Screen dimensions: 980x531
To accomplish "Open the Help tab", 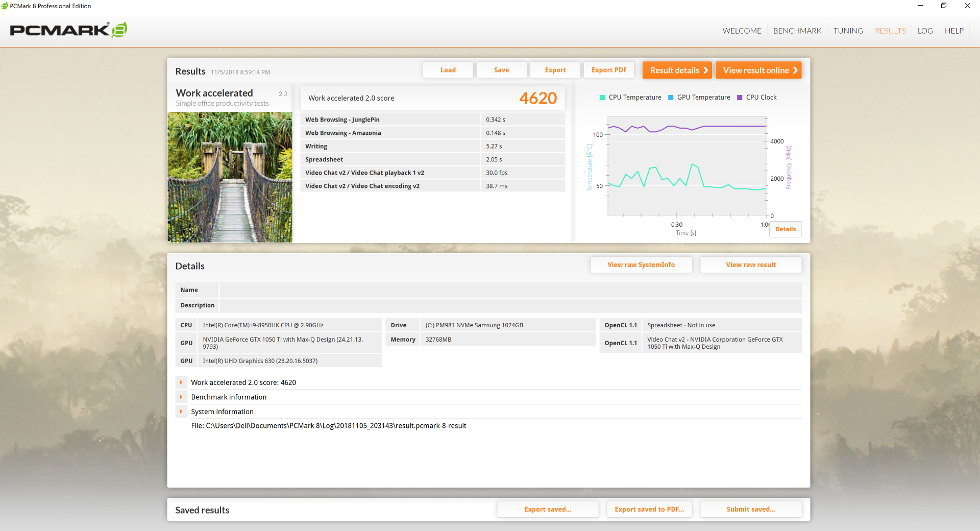I will click(x=954, y=31).
